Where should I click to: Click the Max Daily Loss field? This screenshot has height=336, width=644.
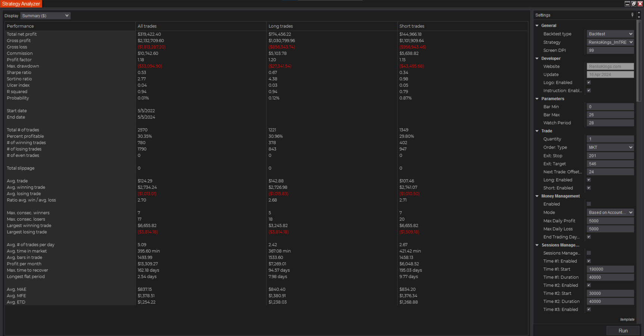610,229
